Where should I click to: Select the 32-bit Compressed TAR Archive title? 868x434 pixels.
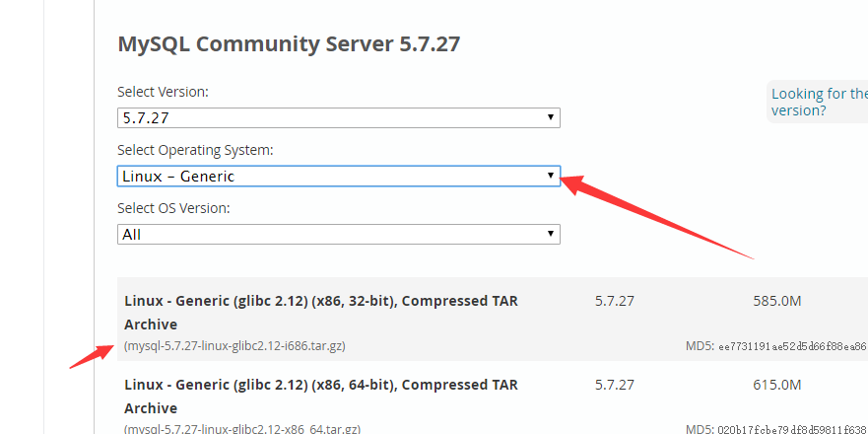[321, 313]
